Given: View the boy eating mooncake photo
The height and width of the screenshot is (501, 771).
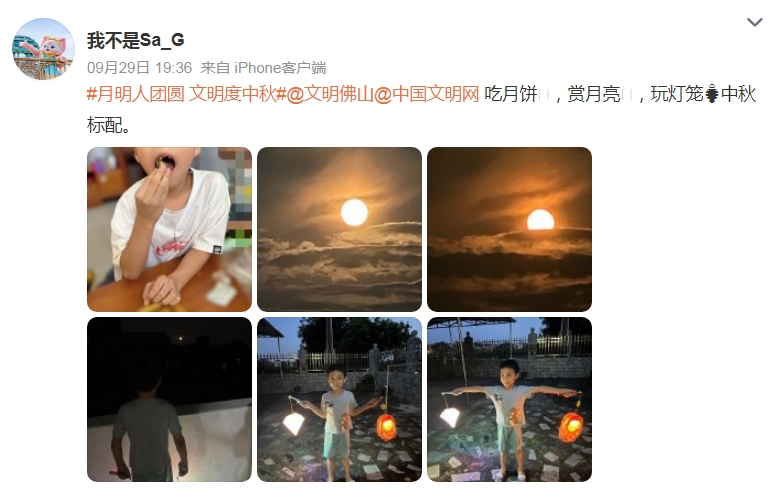Looking at the screenshot, I should click(169, 229).
